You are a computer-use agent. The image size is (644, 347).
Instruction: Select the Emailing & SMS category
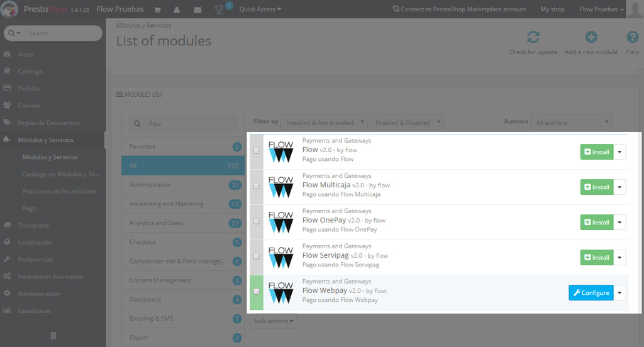coord(183,318)
